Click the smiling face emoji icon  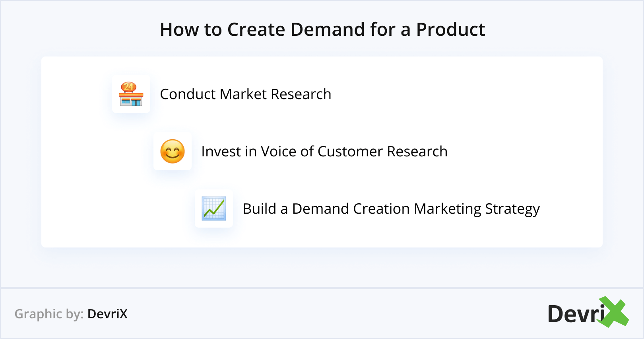click(x=173, y=152)
